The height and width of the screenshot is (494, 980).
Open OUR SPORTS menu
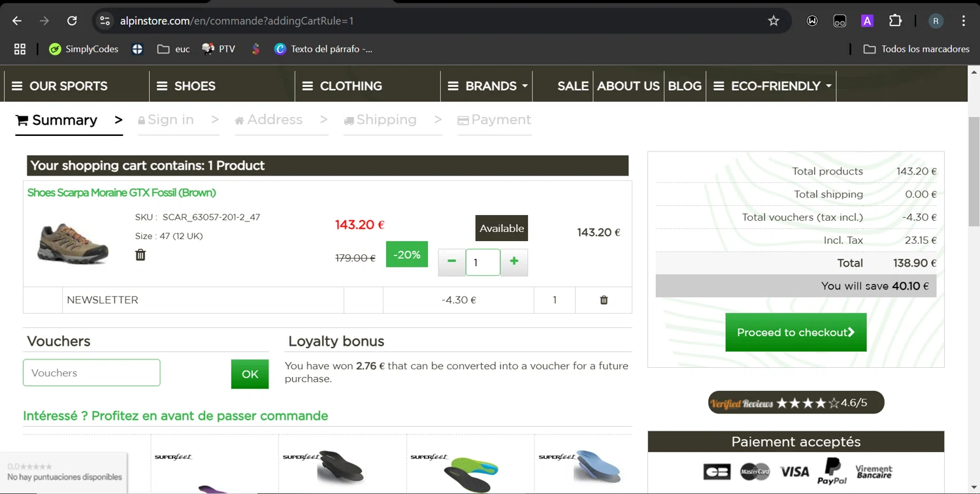(59, 86)
